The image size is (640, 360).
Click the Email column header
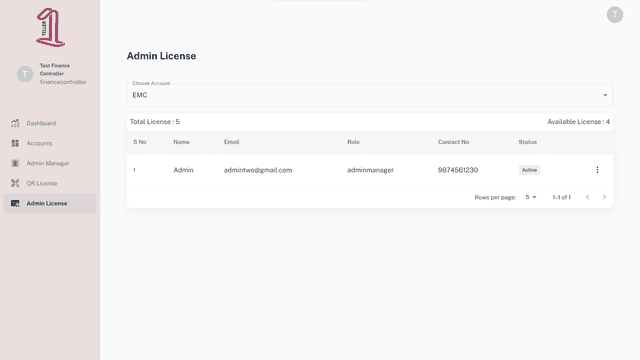point(231,142)
